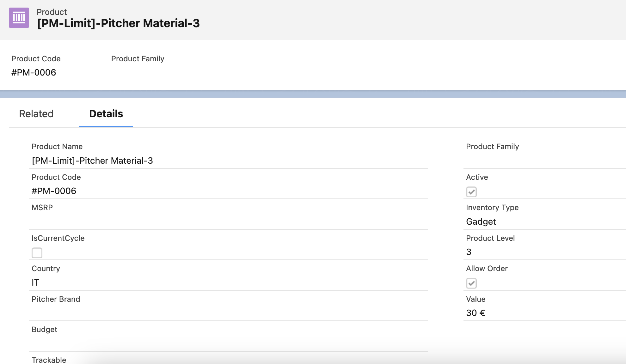Toggle the Active checkbox

click(471, 192)
